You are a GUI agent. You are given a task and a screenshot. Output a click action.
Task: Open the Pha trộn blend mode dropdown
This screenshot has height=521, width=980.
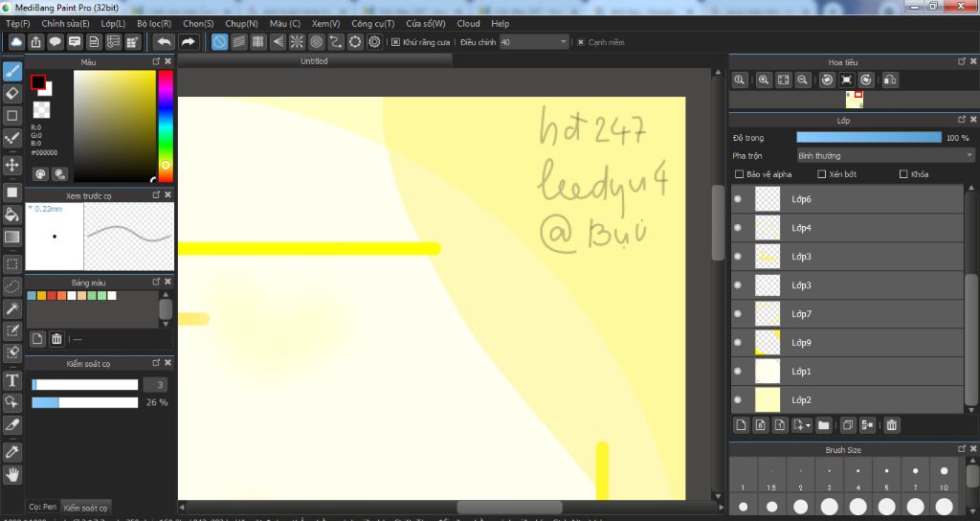coord(885,156)
